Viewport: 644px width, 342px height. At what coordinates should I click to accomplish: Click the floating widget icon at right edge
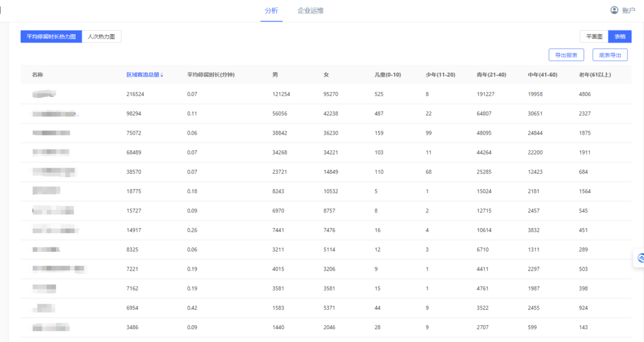[x=640, y=258]
